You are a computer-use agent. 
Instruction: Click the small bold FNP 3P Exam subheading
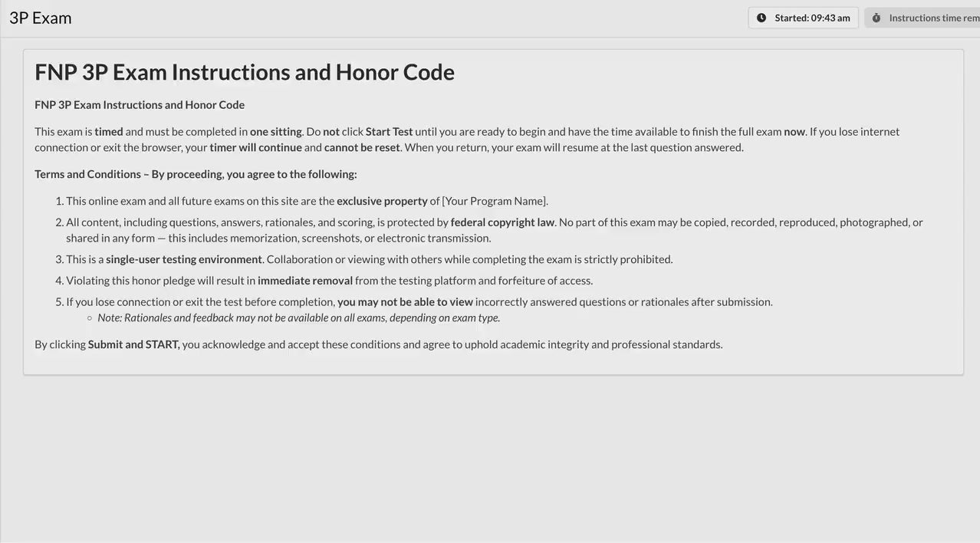140,104
